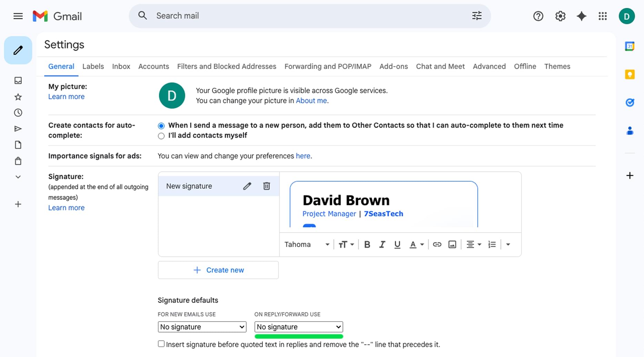Screen dimensions: 644x357
Task: Click the Gmail logo
Action: pos(57,16)
